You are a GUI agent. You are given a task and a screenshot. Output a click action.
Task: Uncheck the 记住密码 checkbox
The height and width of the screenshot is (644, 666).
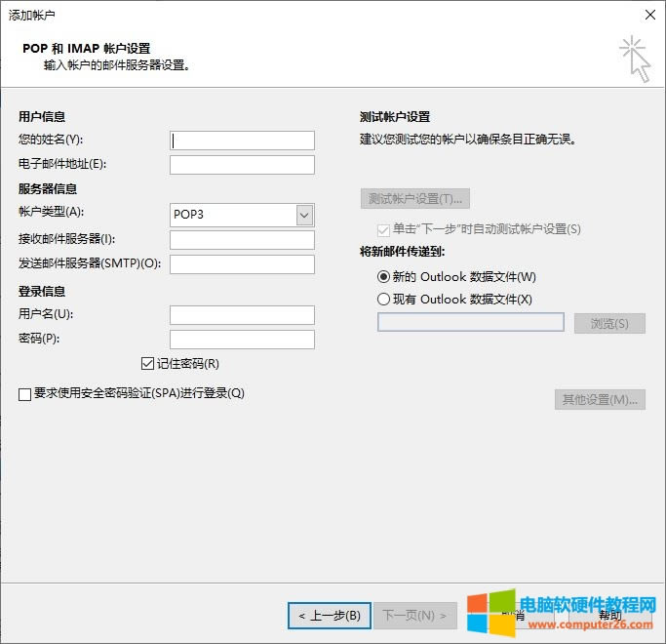[148, 364]
